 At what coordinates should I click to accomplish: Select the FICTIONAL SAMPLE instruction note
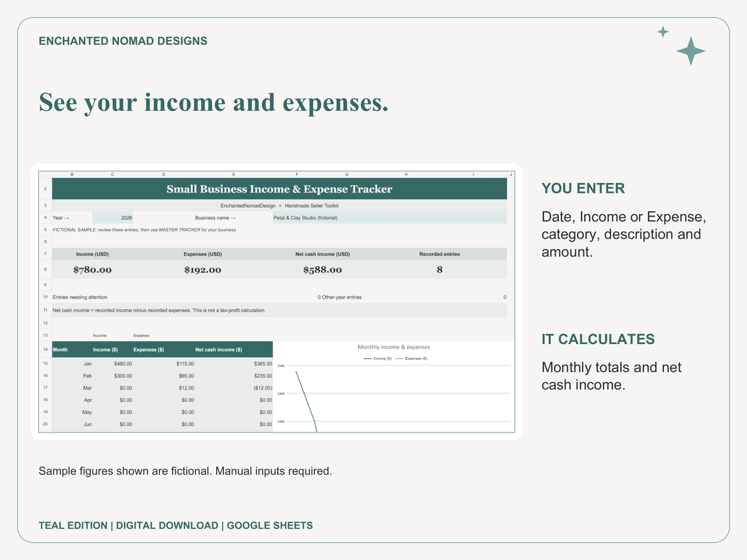[x=145, y=230]
